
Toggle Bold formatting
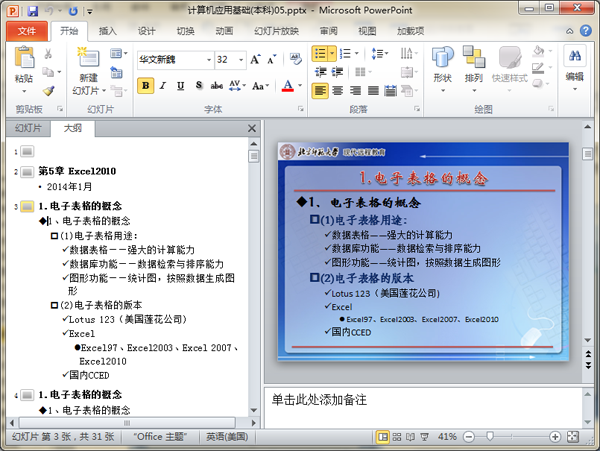(x=145, y=85)
